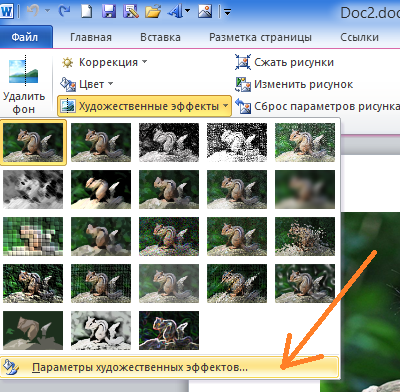
Task: Expand the Цвет dropdown
Action: point(87,84)
